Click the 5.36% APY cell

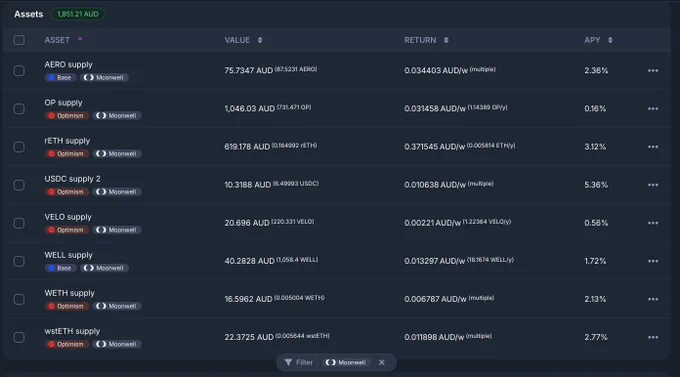[596, 185]
